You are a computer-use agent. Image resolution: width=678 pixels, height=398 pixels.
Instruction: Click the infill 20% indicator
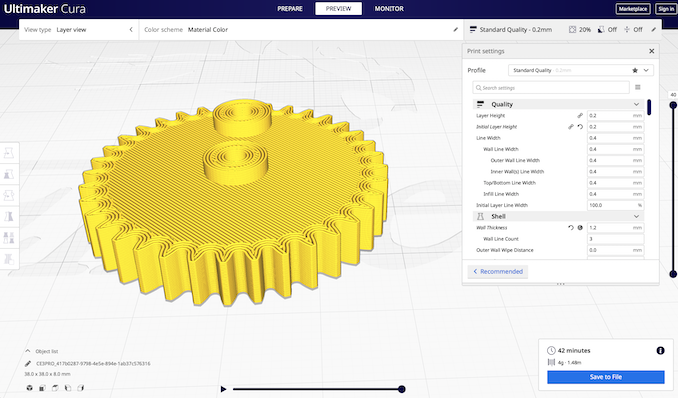pos(580,29)
